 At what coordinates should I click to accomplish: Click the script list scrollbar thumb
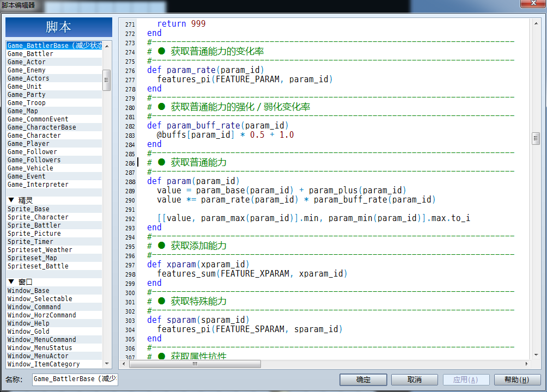click(x=107, y=80)
